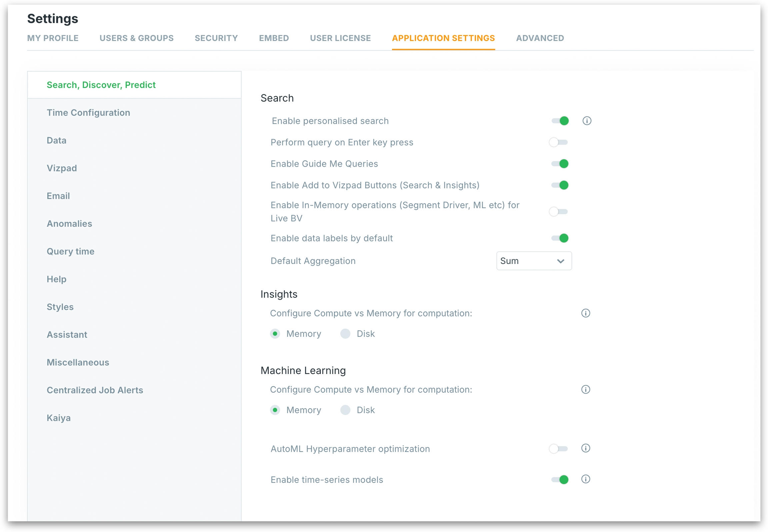
Task: Click info icon beside Enable personalised search
Action: [587, 121]
